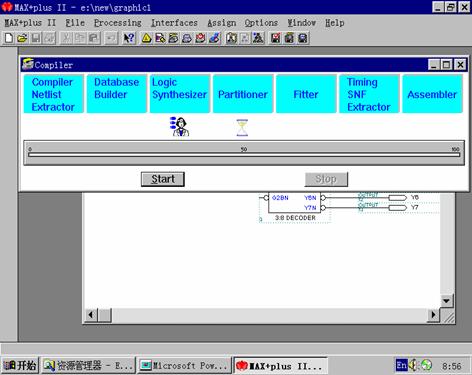The height and width of the screenshot is (375, 472).
Task: Open the yellow triangle hierarchy display icon
Action: pyautogui.click(x=146, y=38)
